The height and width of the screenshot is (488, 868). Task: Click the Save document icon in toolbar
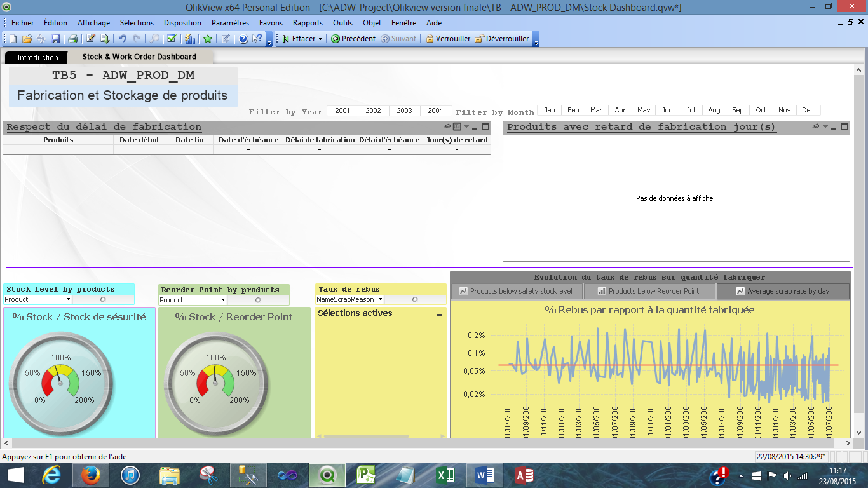(55, 39)
